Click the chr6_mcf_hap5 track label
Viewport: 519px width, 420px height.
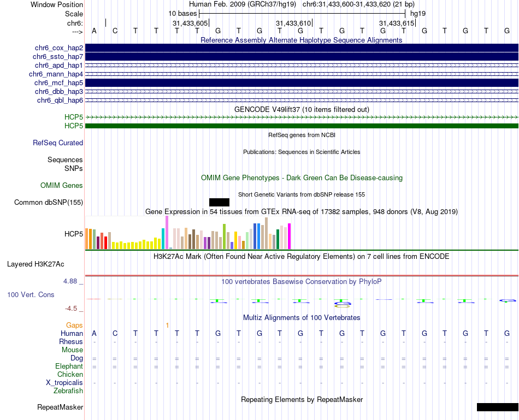tap(58, 82)
